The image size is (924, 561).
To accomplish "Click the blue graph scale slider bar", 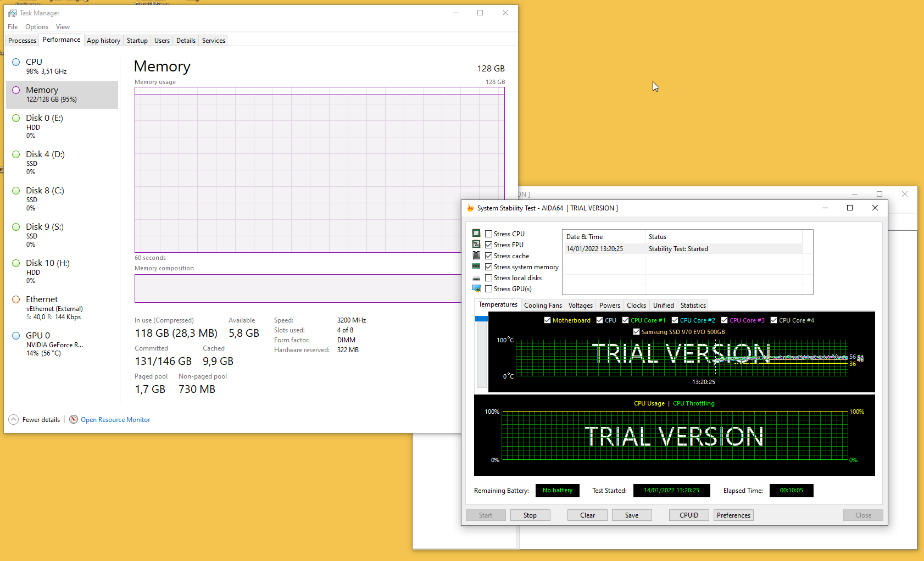I will (481, 319).
